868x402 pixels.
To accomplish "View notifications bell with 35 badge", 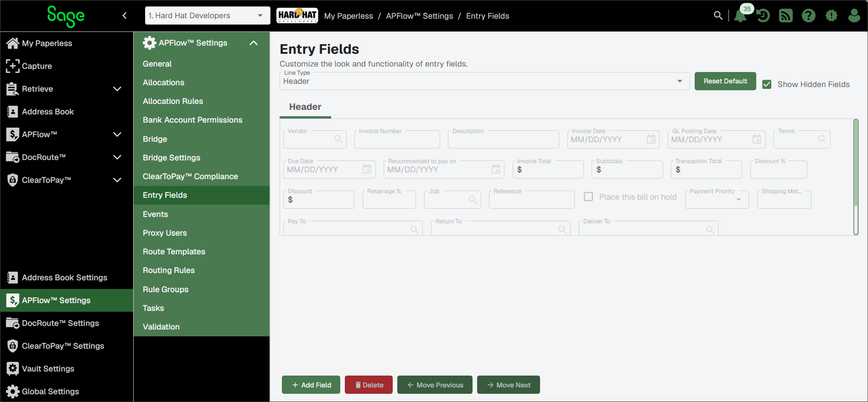I will tap(741, 15).
